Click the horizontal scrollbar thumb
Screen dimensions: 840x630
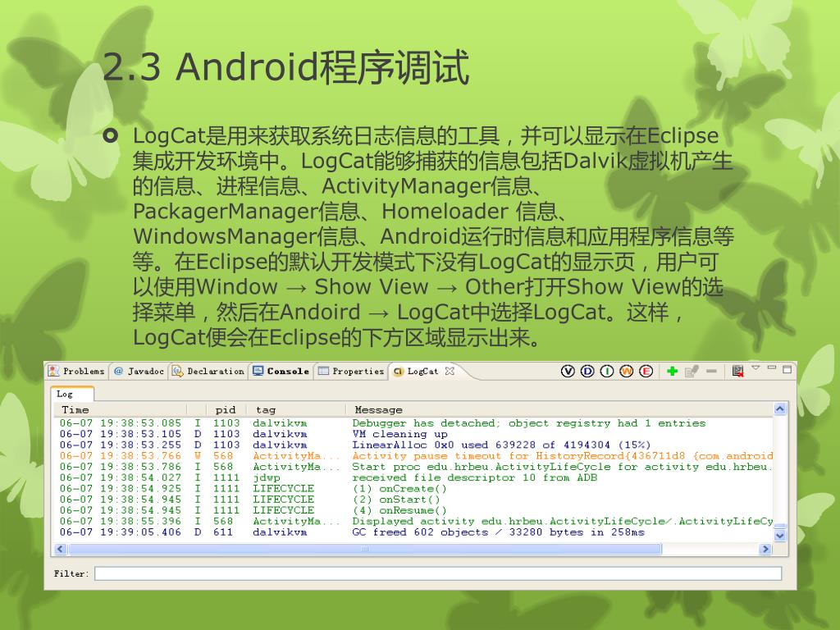tap(365, 549)
